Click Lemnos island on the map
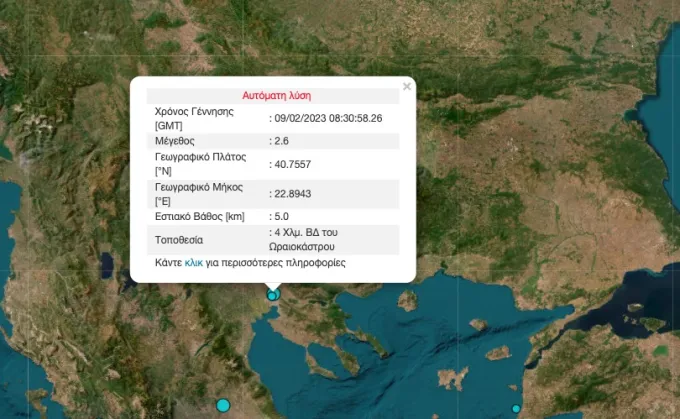Image resolution: width=680 pixels, height=419 pixels. tap(452, 378)
